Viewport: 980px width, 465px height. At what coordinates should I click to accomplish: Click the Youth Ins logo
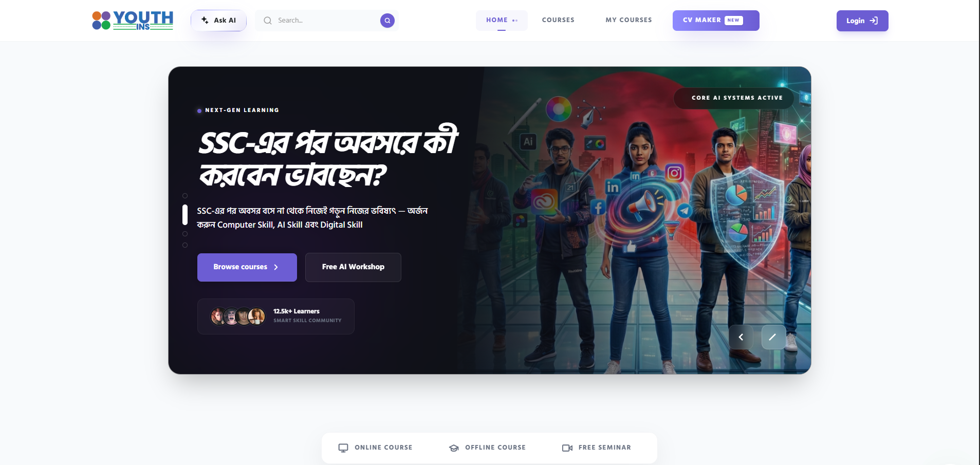(x=133, y=21)
